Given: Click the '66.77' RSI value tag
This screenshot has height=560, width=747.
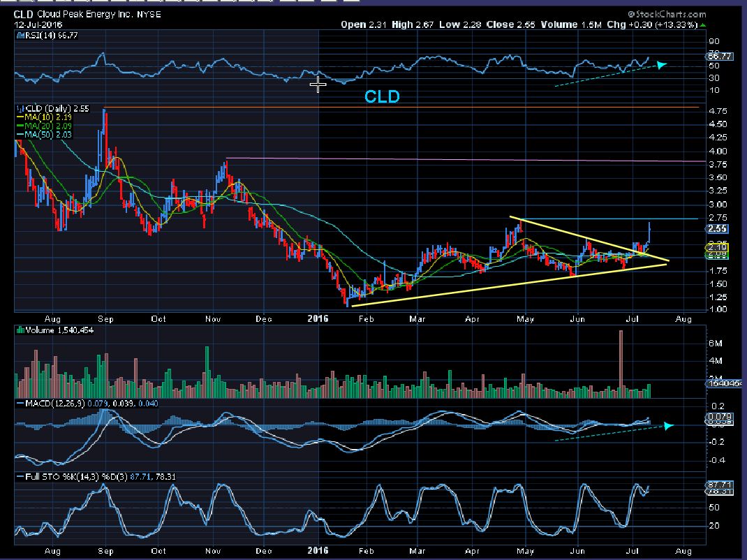Looking at the screenshot, I should [719, 57].
